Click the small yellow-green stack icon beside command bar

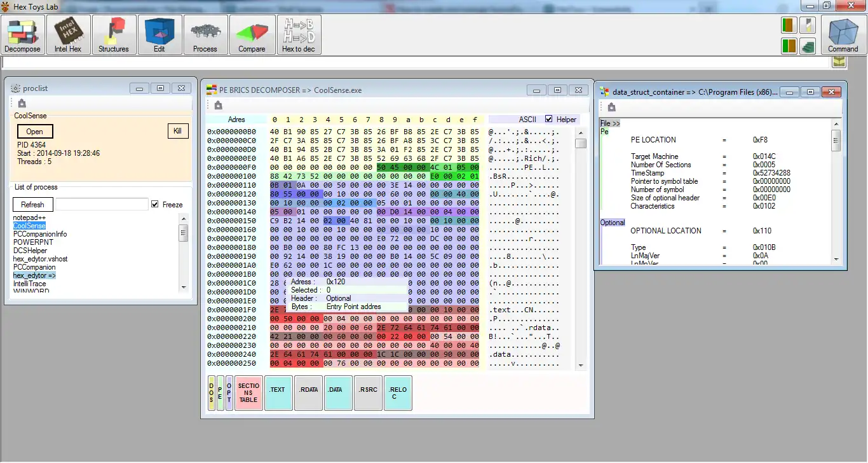(839, 62)
